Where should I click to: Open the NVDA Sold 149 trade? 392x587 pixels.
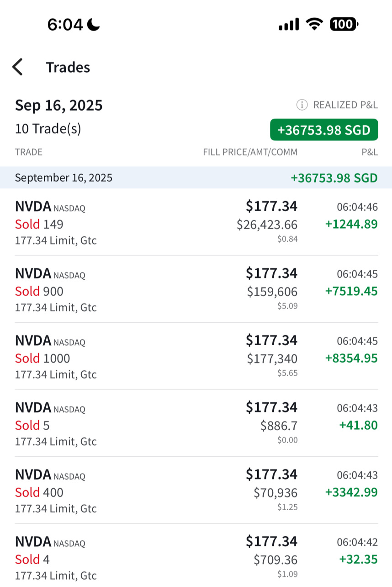pos(196,222)
